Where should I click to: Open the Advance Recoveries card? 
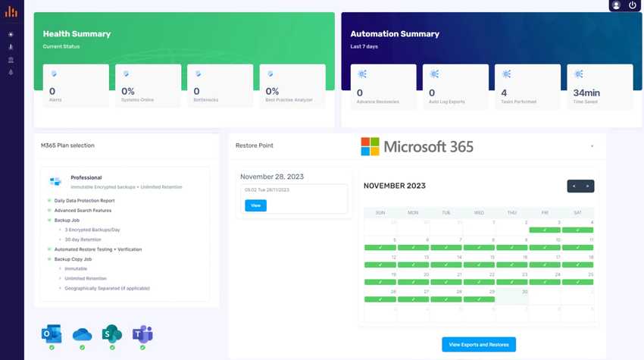383,86
